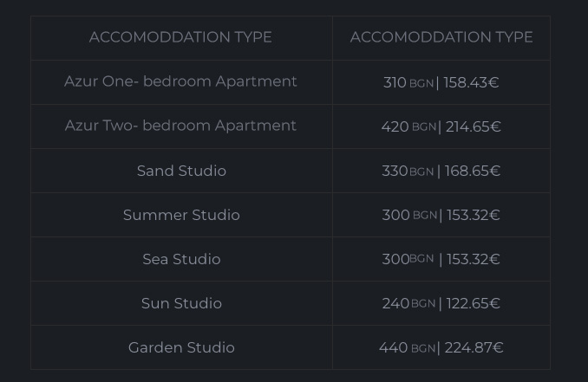Click the right ACCOMODDATION TYPE header

[441, 37]
